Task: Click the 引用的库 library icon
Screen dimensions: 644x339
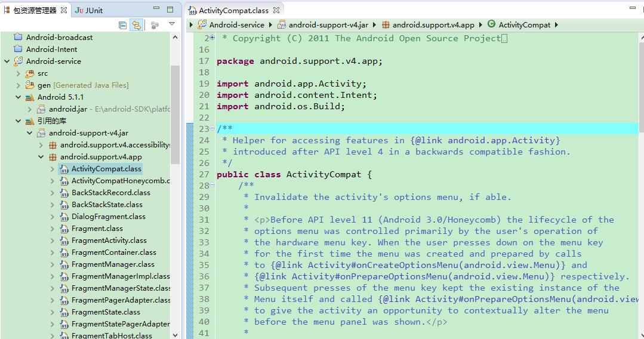Action: [x=30, y=121]
